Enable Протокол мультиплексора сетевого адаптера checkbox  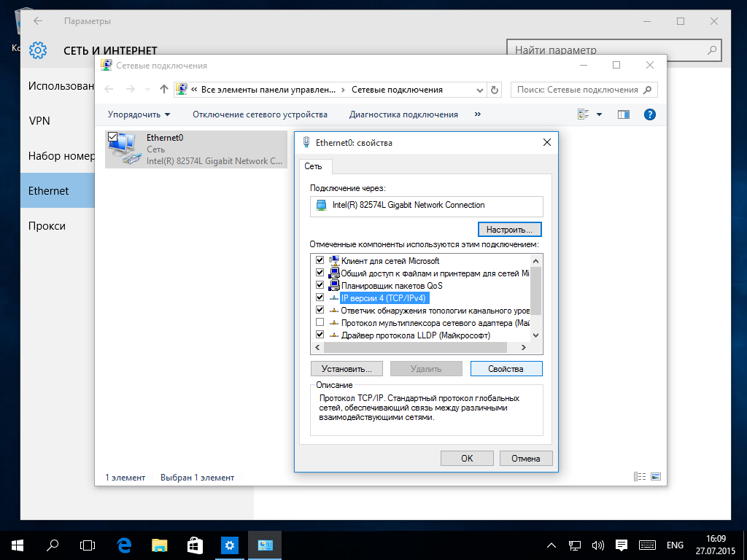click(320, 322)
